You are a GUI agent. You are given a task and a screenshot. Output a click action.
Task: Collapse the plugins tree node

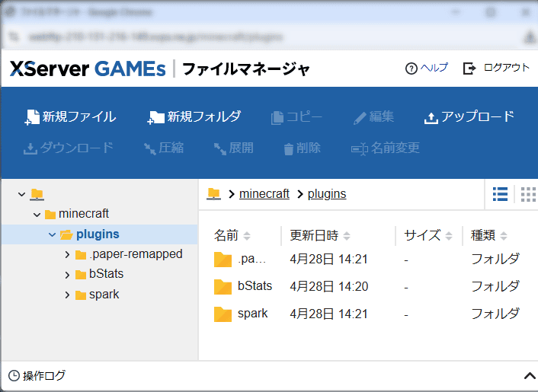tap(52, 234)
